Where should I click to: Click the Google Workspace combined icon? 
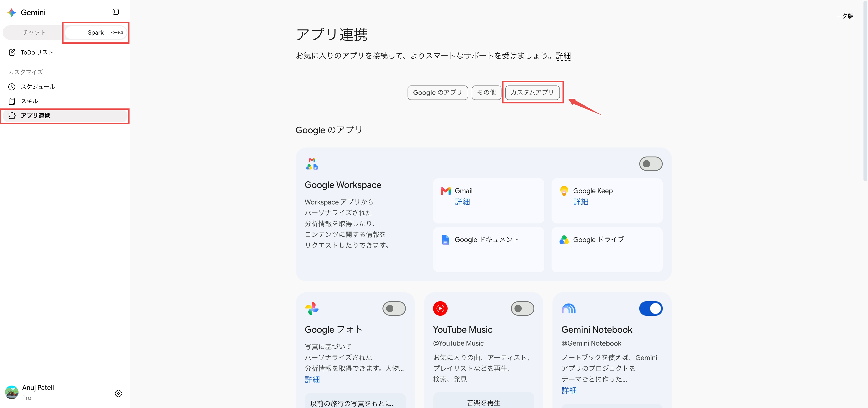[x=312, y=164]
